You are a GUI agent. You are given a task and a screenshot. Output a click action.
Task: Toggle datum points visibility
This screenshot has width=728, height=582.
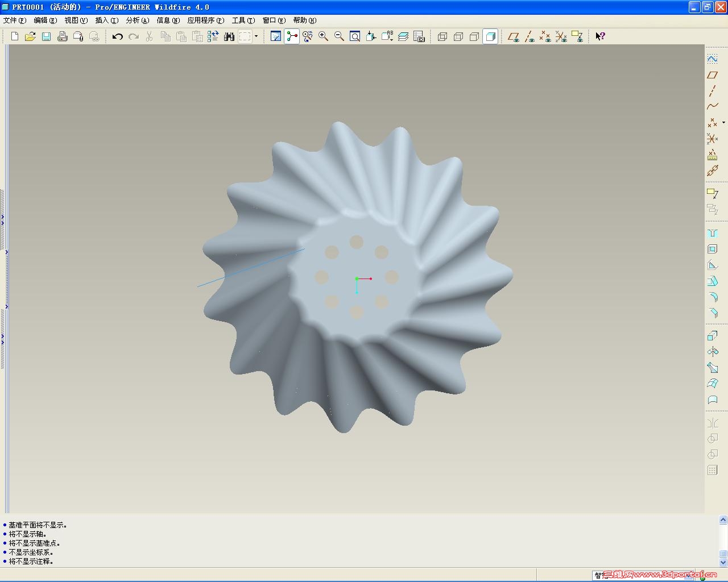click(x=545, y=36)
